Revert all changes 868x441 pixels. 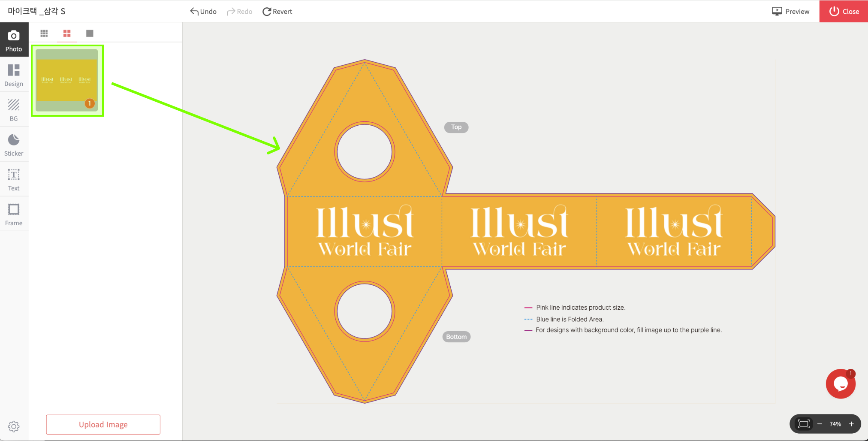[x=277, y=12]
